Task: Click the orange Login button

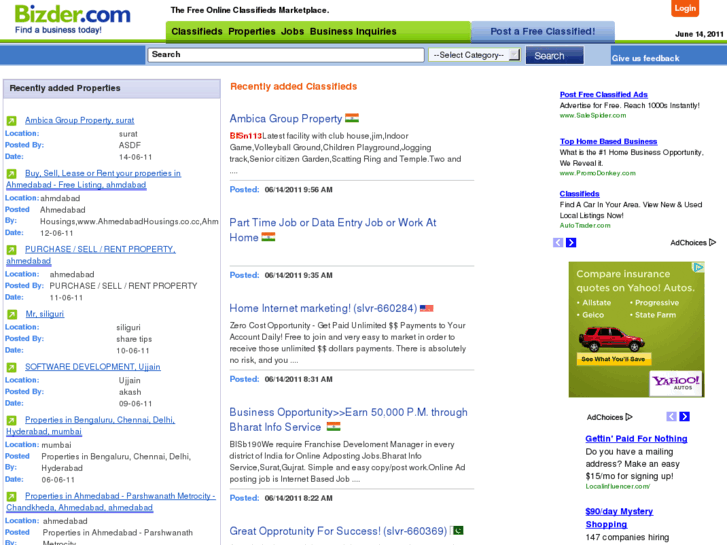Action: coord(685,8)
